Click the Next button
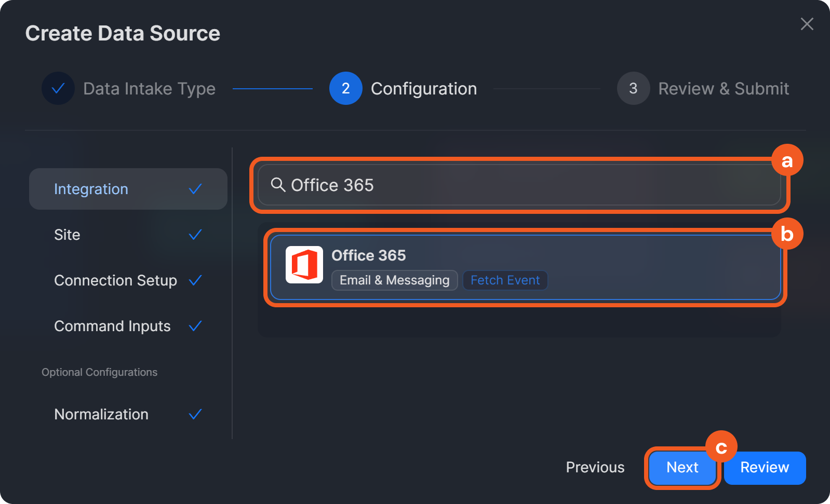 (682, 468)
